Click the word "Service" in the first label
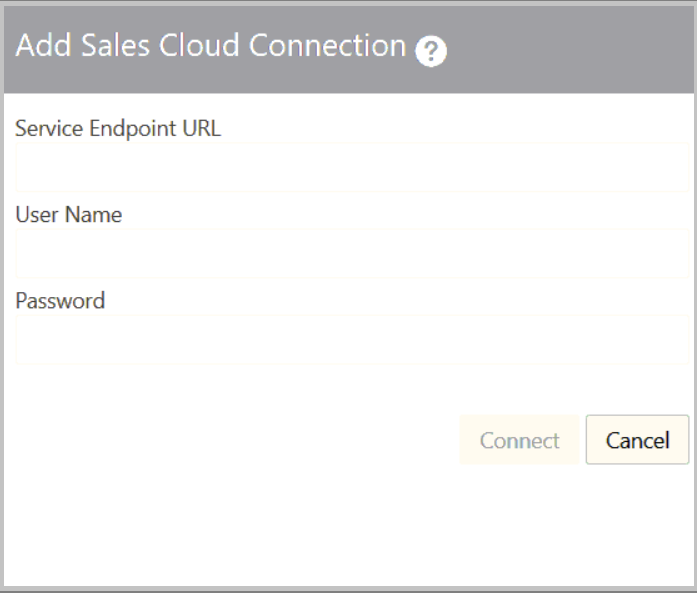Screen dimensions: 697x593 (47, 128)
